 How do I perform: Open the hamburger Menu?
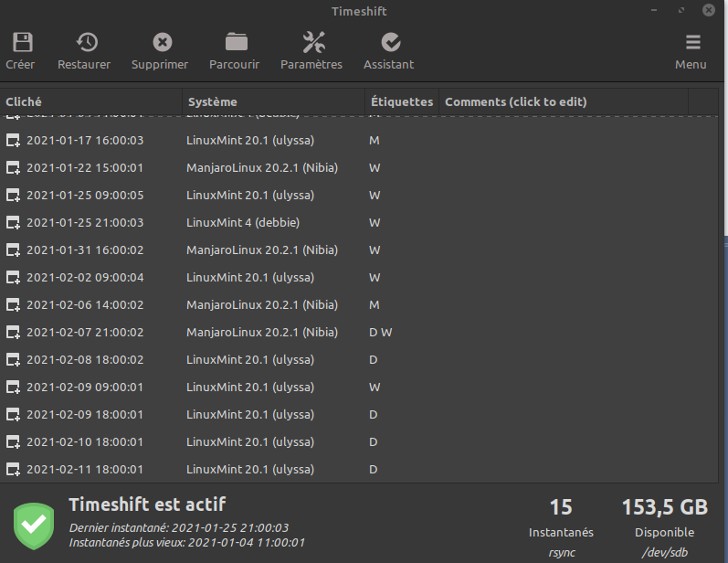click(692, 42)
